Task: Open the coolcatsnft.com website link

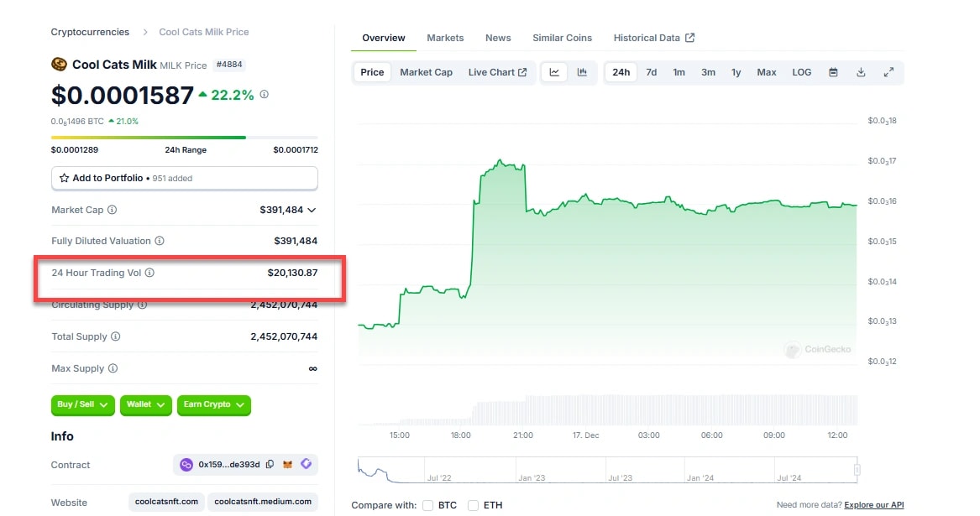Action: pyautogui.click(x=167, y=502)
